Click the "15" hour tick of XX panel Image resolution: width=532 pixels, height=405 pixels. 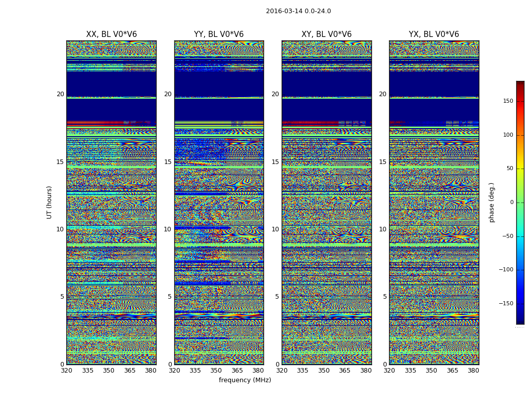60,161
